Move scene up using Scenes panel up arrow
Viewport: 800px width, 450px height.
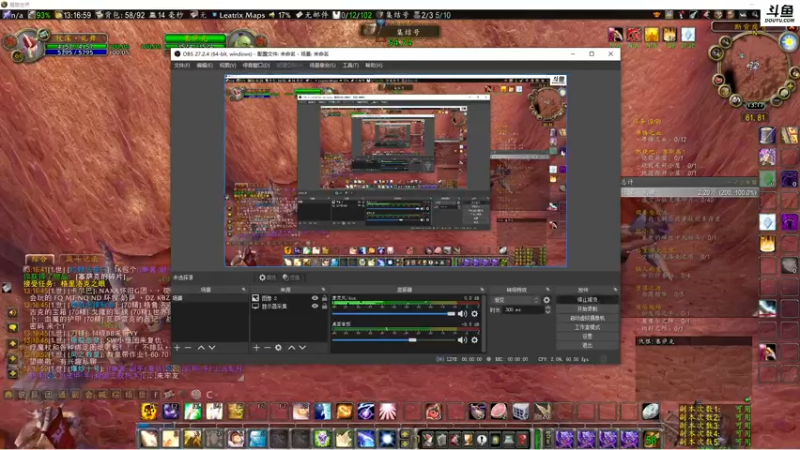coord(201,347)
